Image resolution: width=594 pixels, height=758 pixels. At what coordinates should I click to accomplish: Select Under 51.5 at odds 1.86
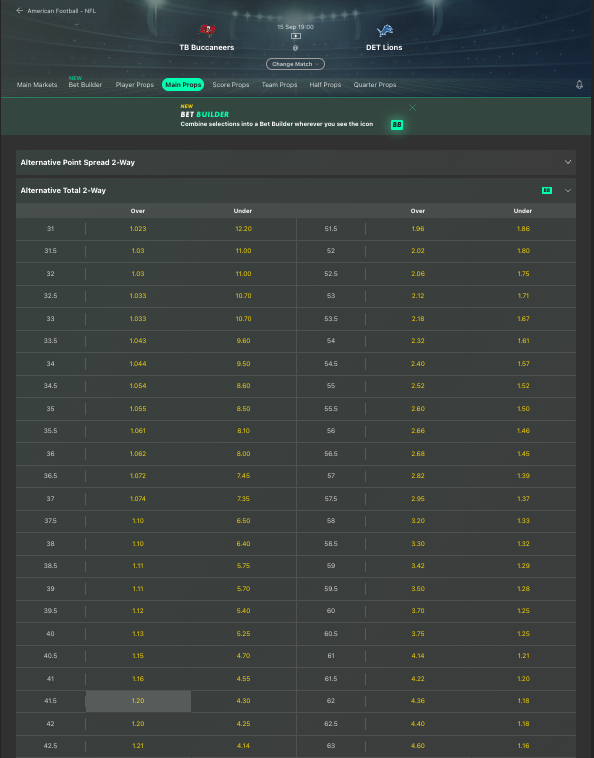click(523, 229)
